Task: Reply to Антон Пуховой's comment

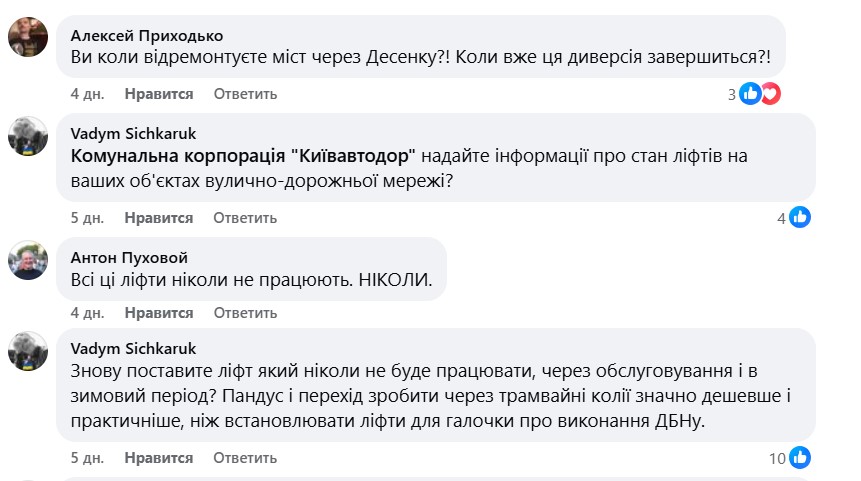Action: (245, 313)
